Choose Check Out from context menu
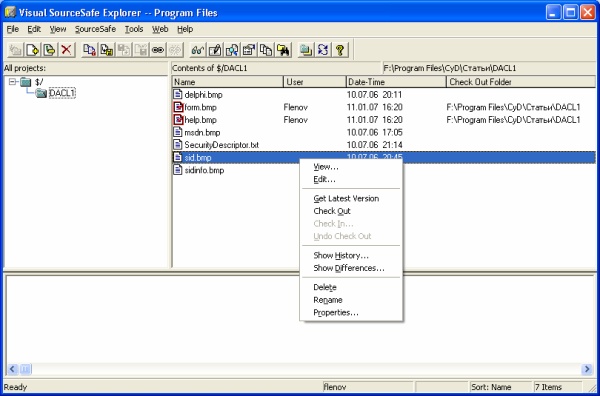The height and width of the screenshot is (396, 600). 351,211
